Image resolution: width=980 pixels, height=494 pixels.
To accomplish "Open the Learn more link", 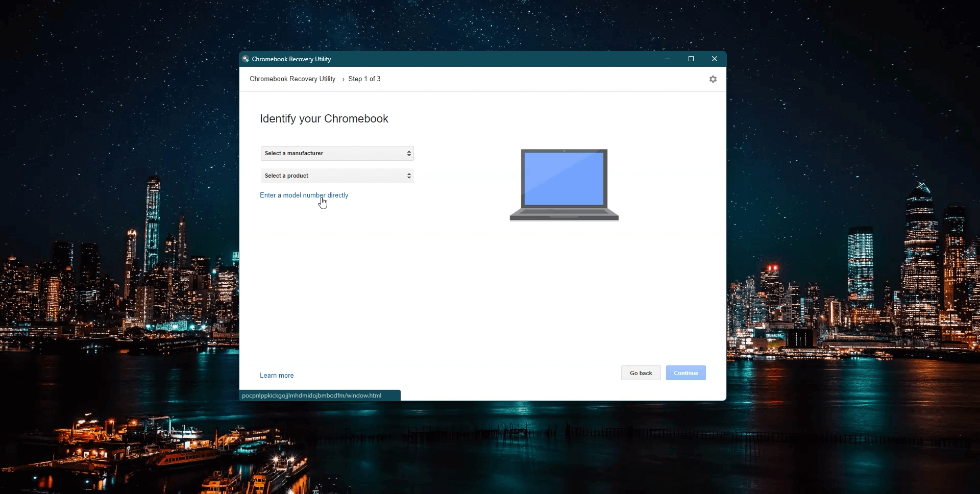I will [x=277, y=375].
